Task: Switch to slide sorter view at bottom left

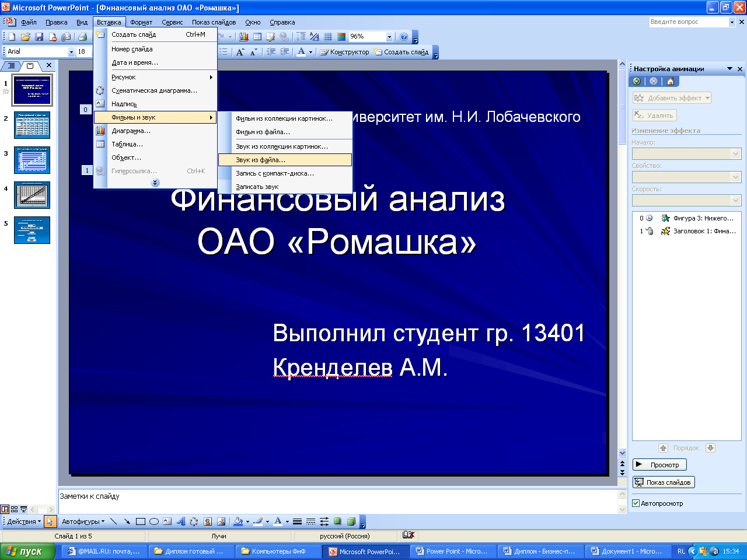Action: tap(15, 509)
